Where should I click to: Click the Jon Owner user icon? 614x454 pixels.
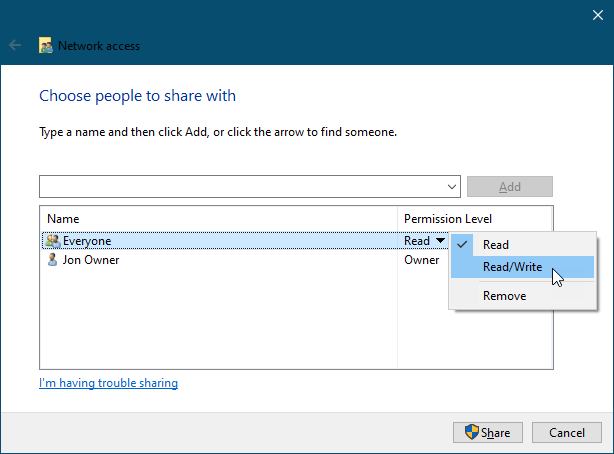52,260
